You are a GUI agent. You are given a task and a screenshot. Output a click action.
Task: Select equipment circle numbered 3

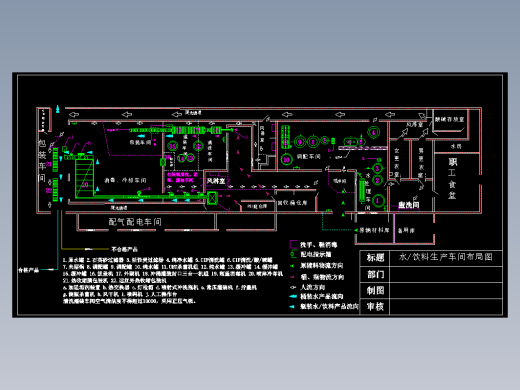tap(377, 169)
